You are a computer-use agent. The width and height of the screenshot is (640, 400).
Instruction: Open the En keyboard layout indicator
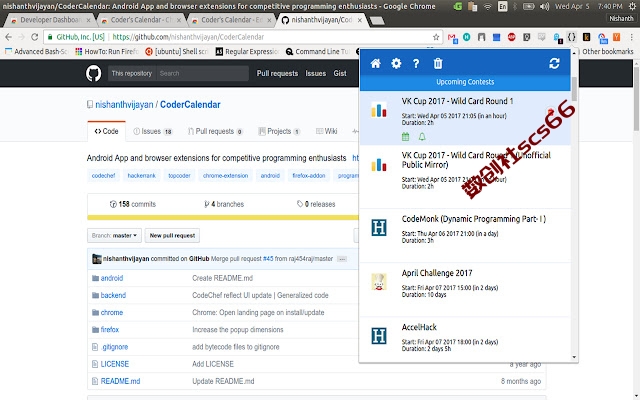tap(502, 7)
